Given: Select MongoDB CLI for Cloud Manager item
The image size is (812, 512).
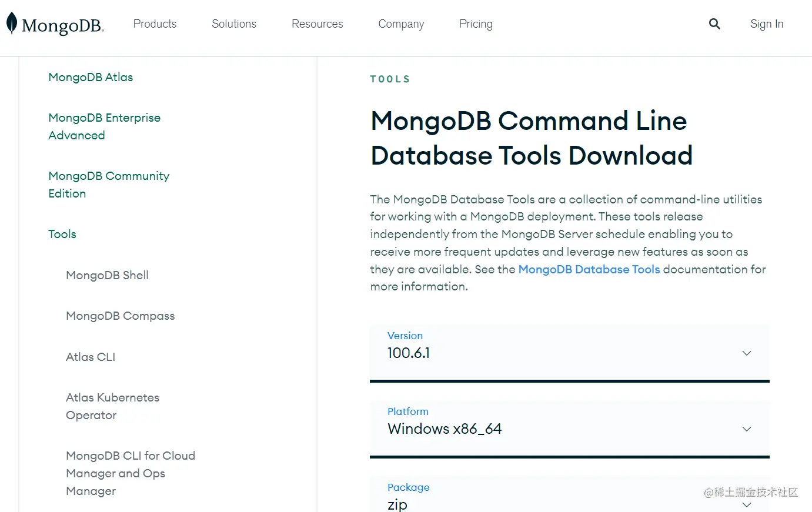Looking at the screenshot, I should click(131, 473).
